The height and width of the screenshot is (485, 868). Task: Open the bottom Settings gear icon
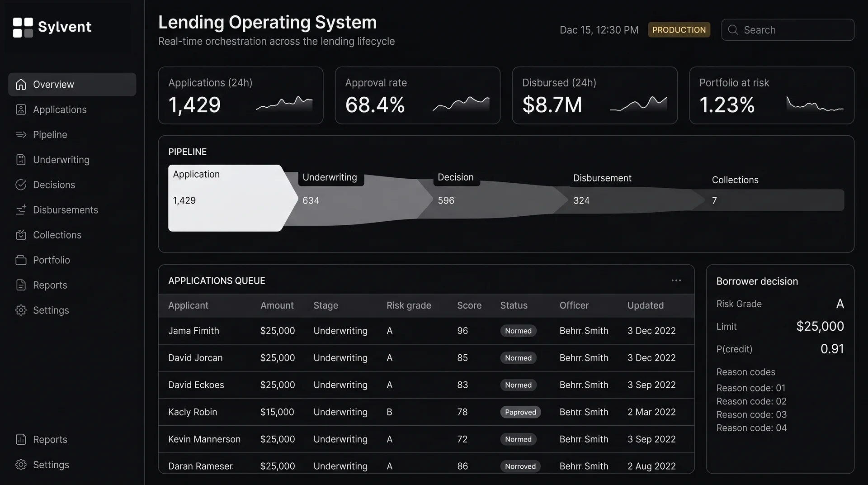coord(21,465)
